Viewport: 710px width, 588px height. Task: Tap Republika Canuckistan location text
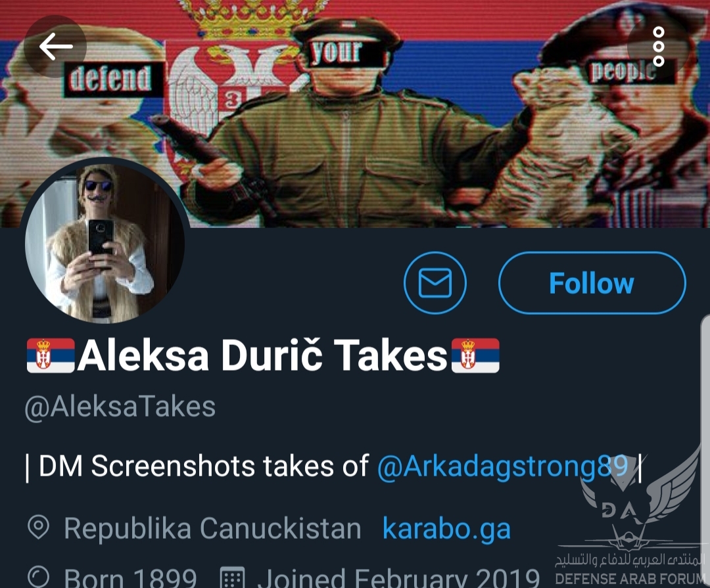(x=212, y=528)
